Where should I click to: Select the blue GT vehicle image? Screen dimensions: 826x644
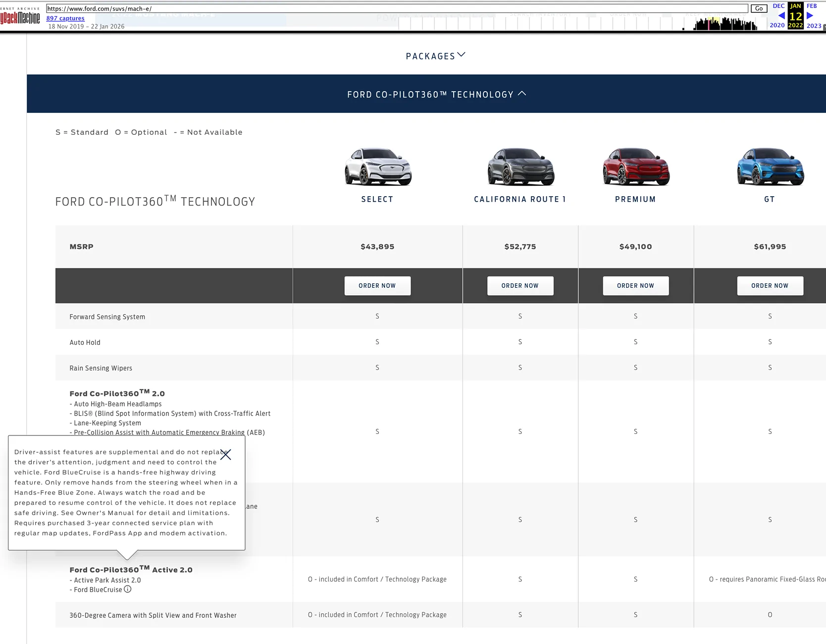pyautogui.click(x=770, y=167)
